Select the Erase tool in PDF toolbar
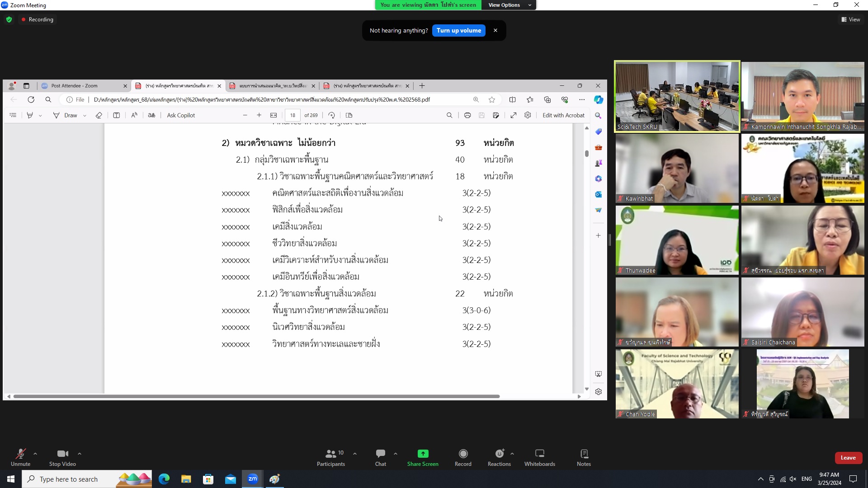868x488 pixels. click(x=99, y=115)
